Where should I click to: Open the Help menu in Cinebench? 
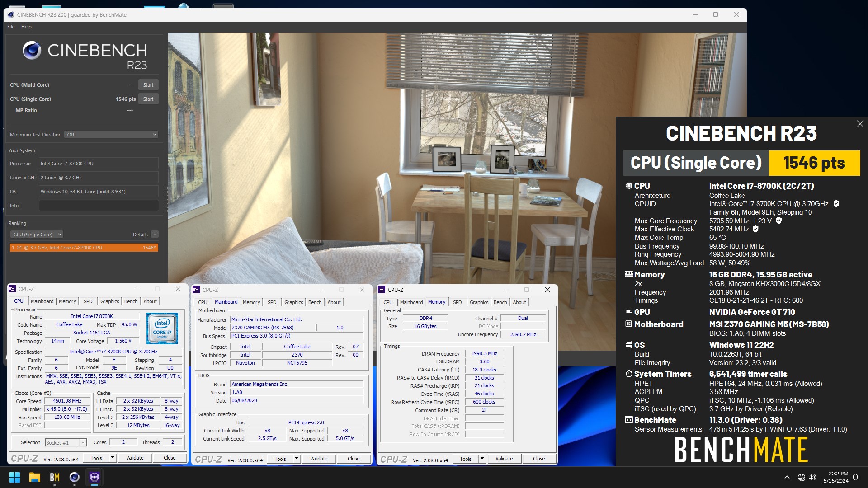(26, 27)
